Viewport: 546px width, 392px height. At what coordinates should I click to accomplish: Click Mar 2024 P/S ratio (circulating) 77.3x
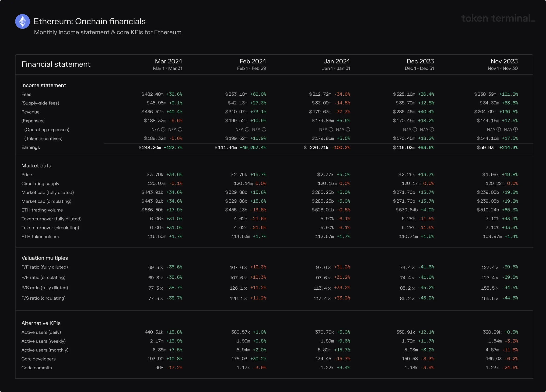click(156, 298)
